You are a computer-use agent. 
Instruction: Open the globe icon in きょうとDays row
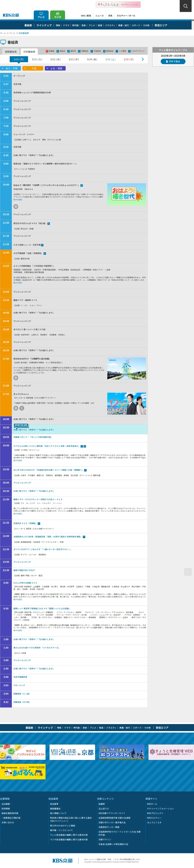click(16, 408)
